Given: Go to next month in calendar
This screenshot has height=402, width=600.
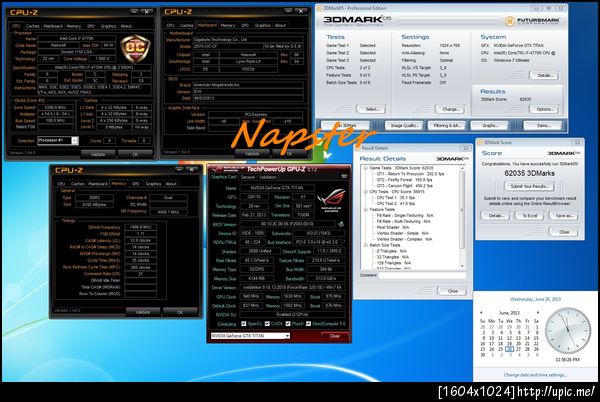Looking at the screenshot, I should click(538, 312).
